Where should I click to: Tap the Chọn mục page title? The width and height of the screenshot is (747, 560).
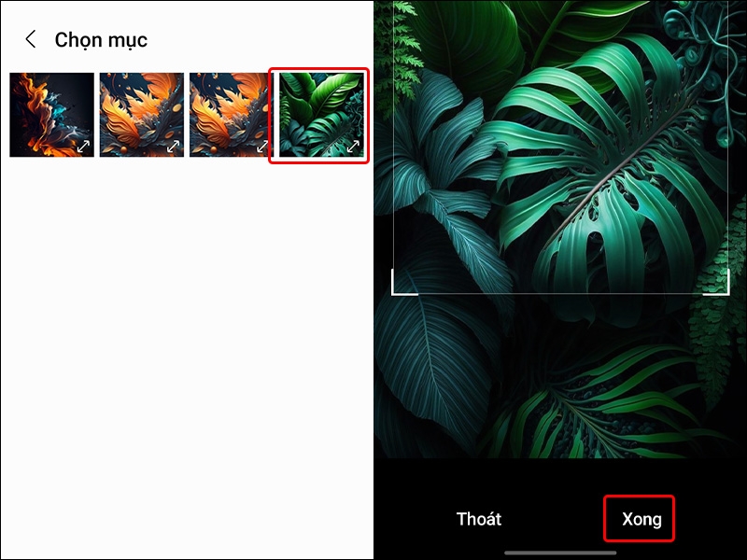click(x=101, y=40)
